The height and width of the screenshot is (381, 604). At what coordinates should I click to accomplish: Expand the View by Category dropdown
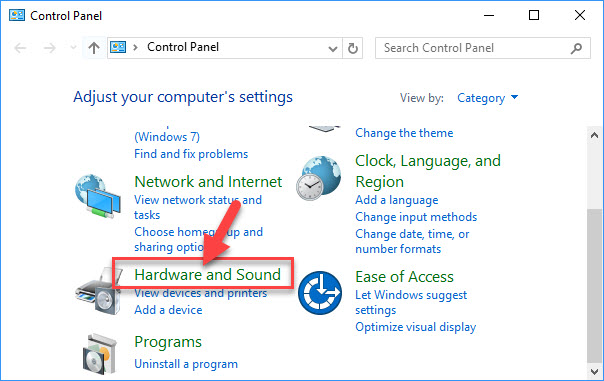487,98
